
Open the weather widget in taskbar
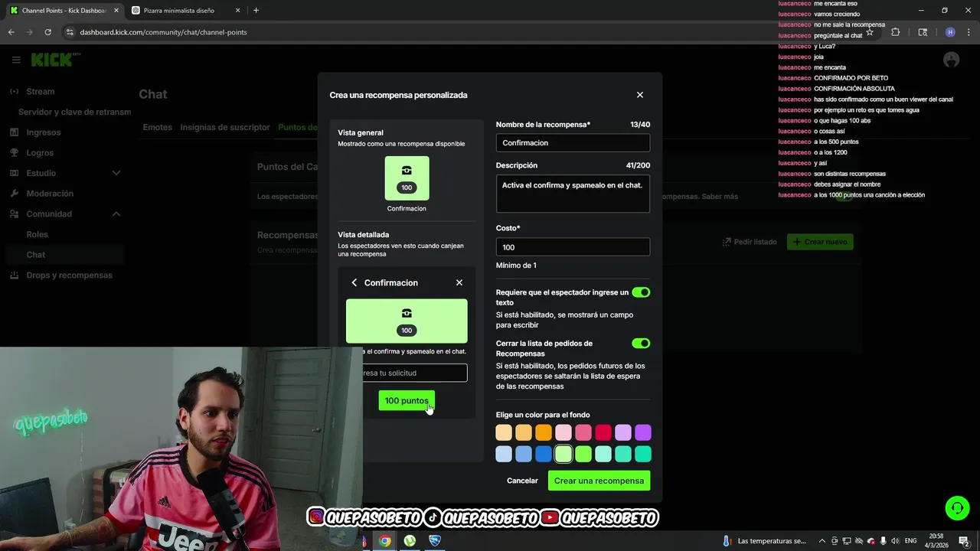point(766,541)
